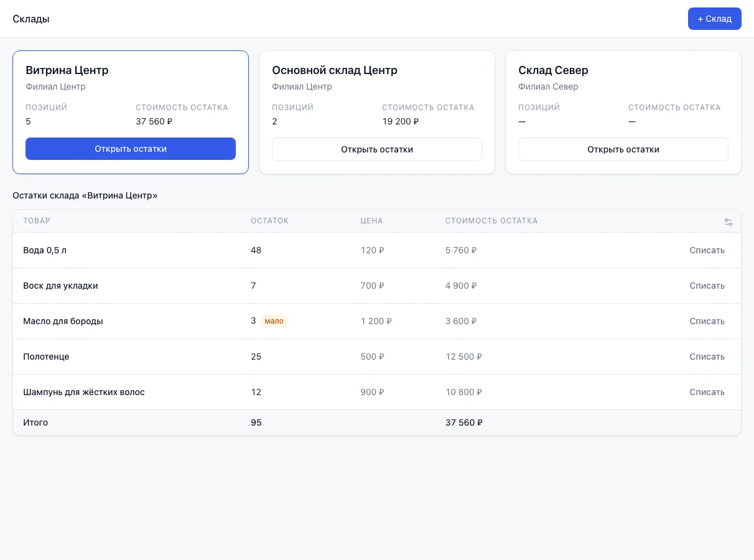Select the Витрина Центр card title
This screenshot has height=560, width=754.
tap(67, 70)
